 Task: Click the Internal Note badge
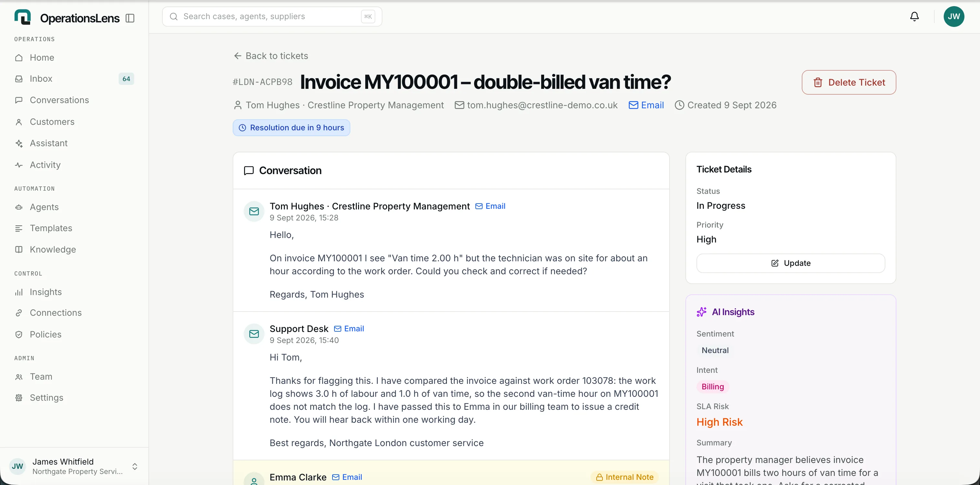pyautogui.click(x=625, y=477)
